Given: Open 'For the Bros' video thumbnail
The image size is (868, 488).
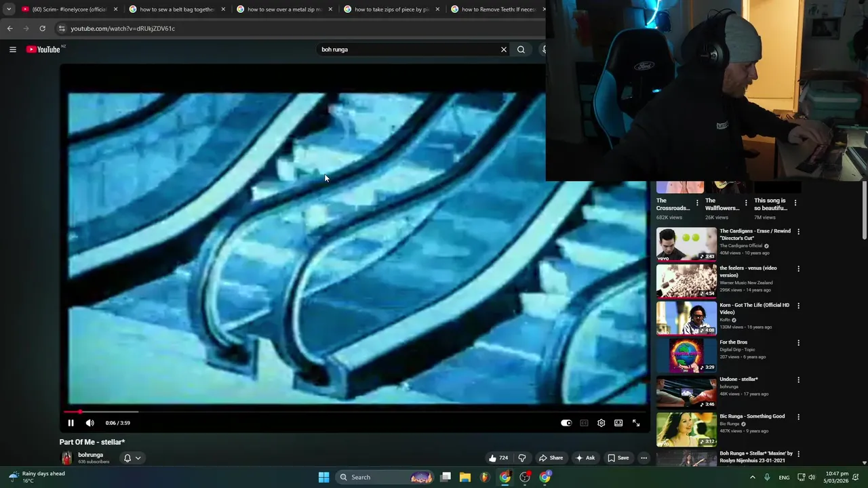Looking at the screenshot, I should [x=686, y=355].
